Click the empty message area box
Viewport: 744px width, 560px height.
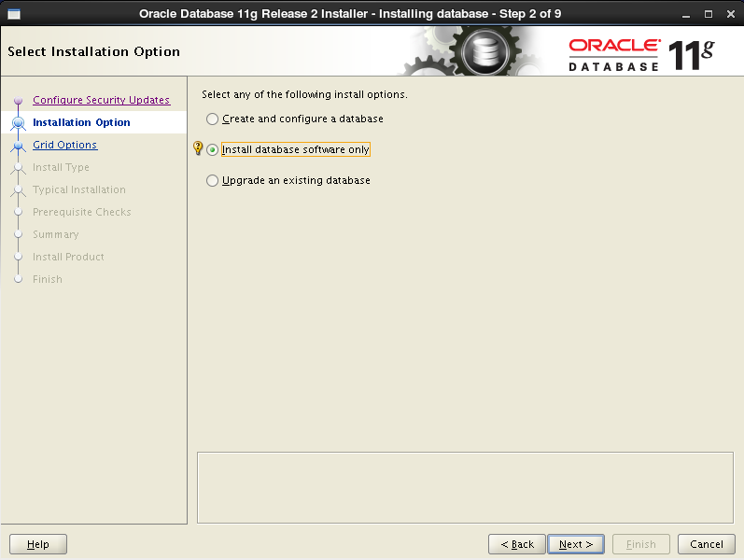465,487
